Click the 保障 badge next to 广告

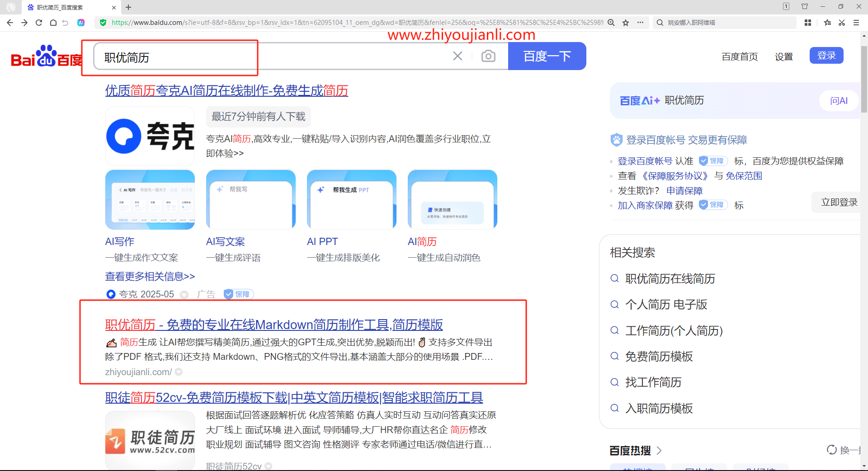(239, 294)
